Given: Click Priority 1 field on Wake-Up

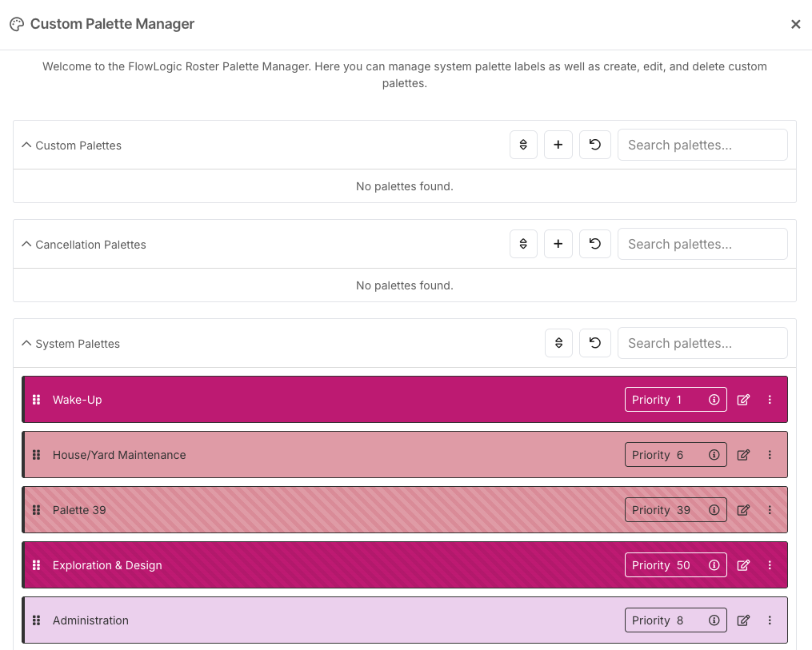Looking at the screenshot, I should tap(676, 400).
